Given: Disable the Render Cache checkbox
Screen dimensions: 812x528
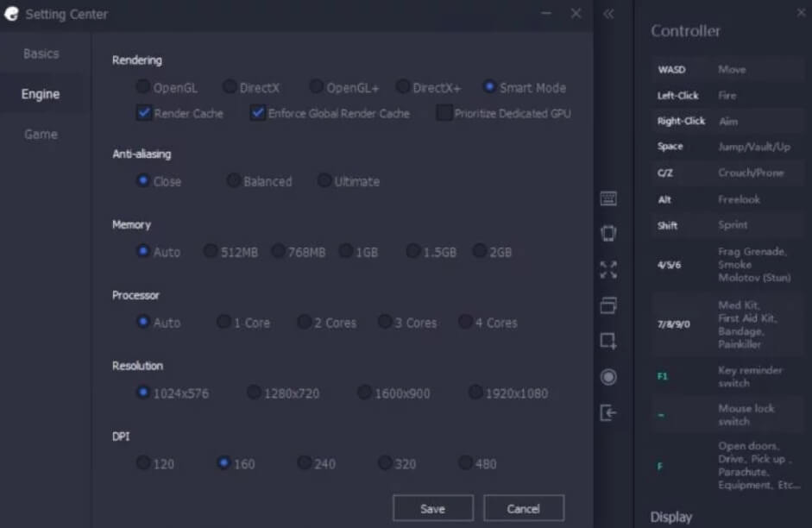Looking at the screenshot, I should (x=144, y=113).
